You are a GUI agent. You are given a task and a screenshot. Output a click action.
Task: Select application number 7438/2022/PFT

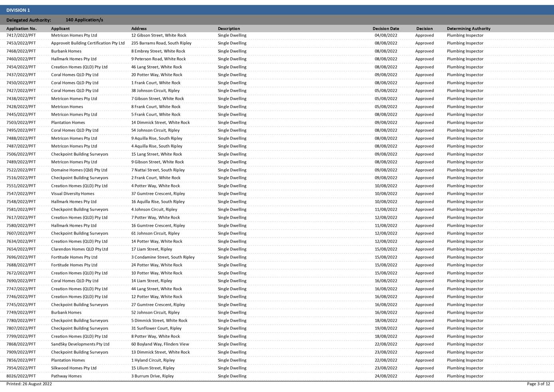click(x=21, y=99)
